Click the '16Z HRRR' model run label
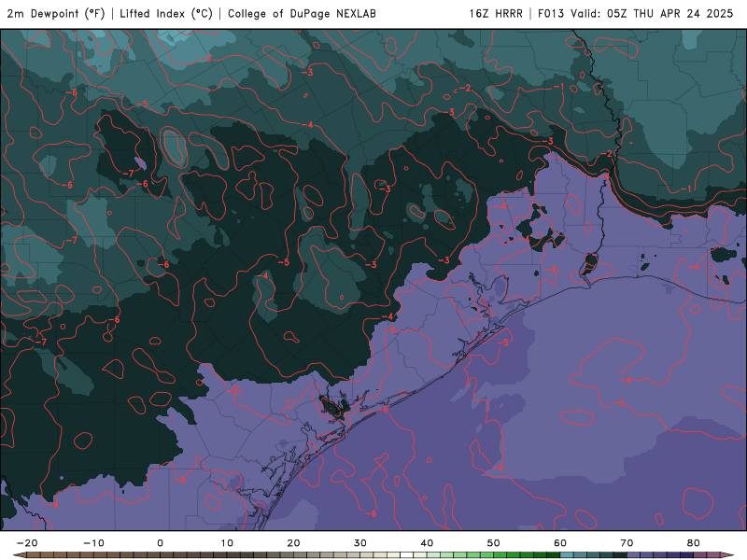 pyautogui.click(x=496, y=13)
